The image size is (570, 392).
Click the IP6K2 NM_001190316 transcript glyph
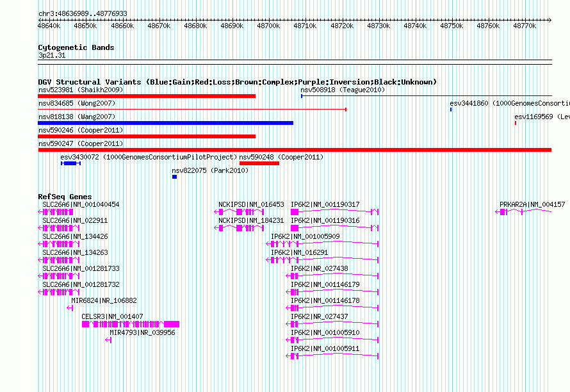click(x=335, y=228)
